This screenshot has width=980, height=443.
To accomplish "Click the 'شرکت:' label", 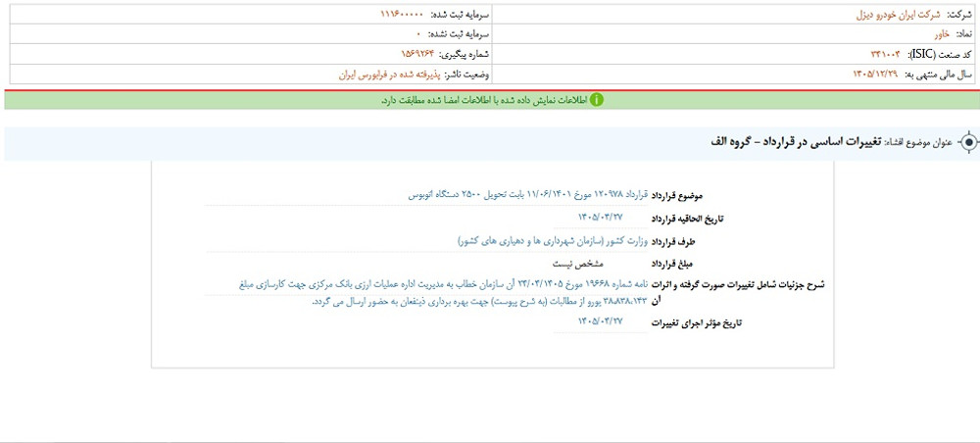I will click(959, 15).
